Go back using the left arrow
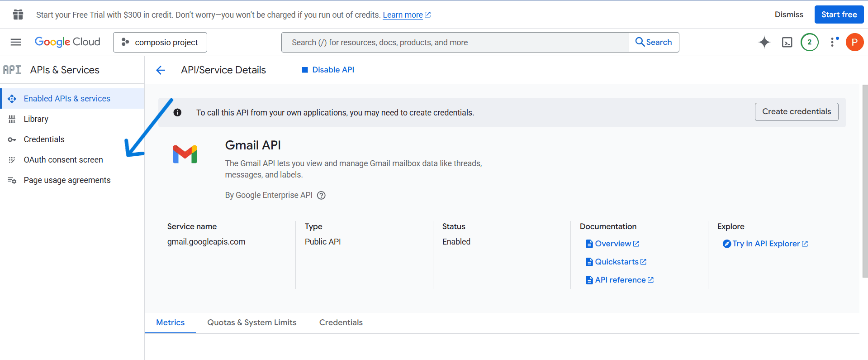 pyautogui.click(x=161, y=70)
